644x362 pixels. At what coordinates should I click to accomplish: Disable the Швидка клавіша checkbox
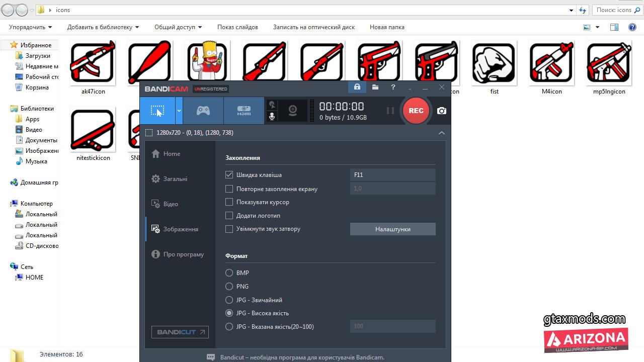[229, 175]
